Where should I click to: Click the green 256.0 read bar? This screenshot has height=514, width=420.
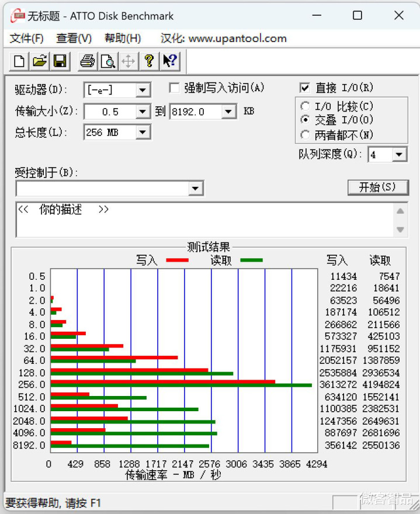(181, 385)
